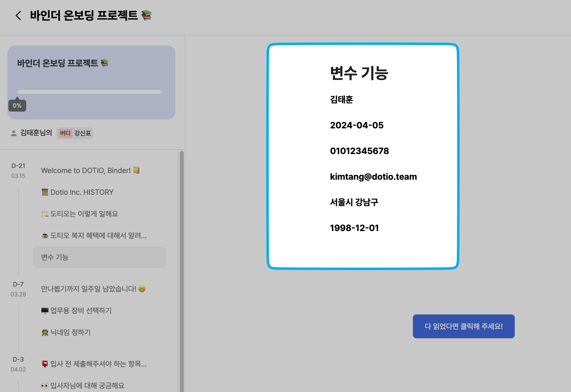The width and height of the screenshot is (571, 392).
Task: Open 입사 전 제출해주셔야 하는 항목 item
Action: pyautogui.click(x=94, y=364)
